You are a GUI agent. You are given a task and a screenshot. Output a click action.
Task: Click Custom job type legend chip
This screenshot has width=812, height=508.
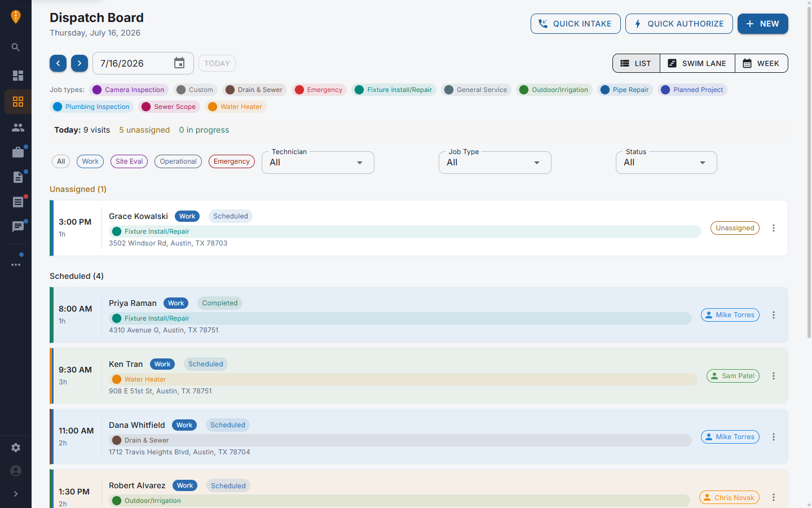pyautogui.click(x=195, y=90)
